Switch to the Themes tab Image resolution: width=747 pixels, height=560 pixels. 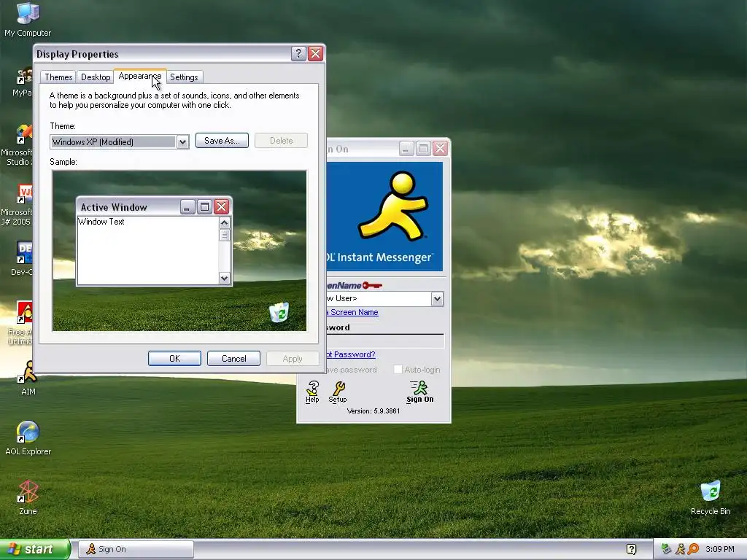coord(58,77)
